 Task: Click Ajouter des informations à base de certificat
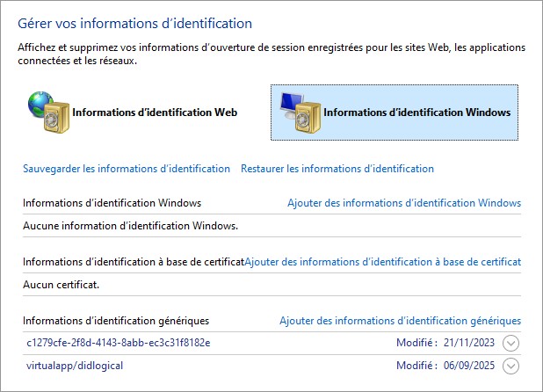tap(383, 262)
